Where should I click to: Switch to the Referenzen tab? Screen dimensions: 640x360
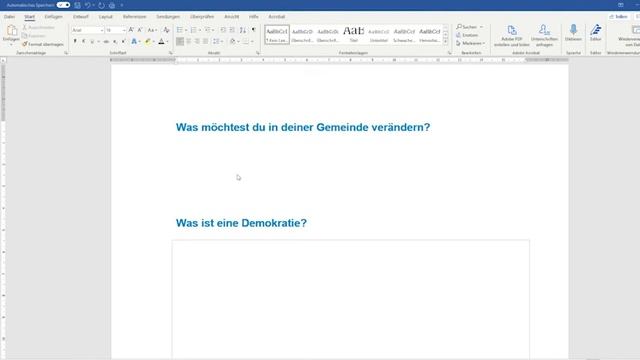(x=134, y=17)
